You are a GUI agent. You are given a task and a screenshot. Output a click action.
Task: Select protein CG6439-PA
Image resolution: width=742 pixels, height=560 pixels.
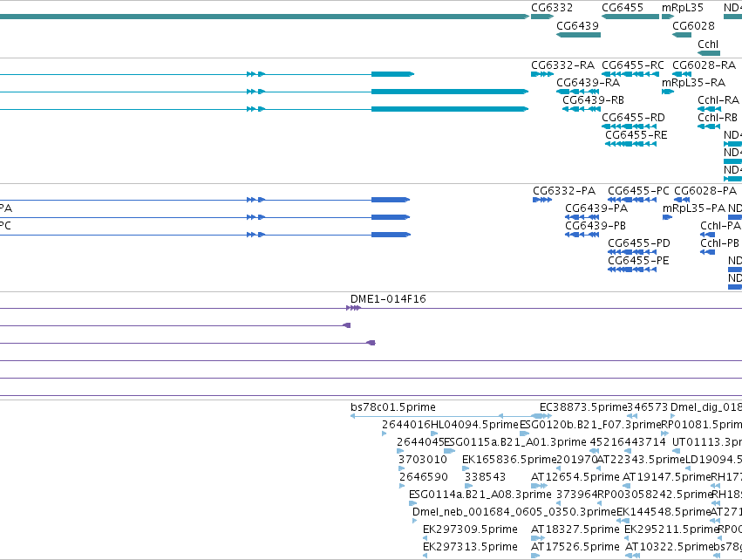point(596,208)
